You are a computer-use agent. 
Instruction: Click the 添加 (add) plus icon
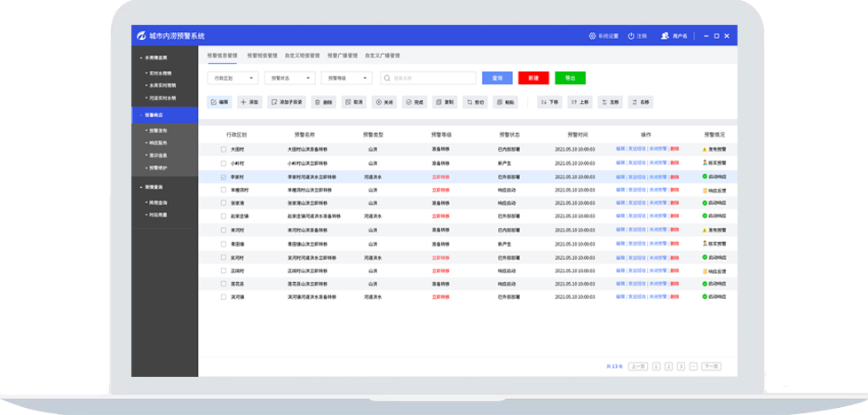tap(244, 102)
